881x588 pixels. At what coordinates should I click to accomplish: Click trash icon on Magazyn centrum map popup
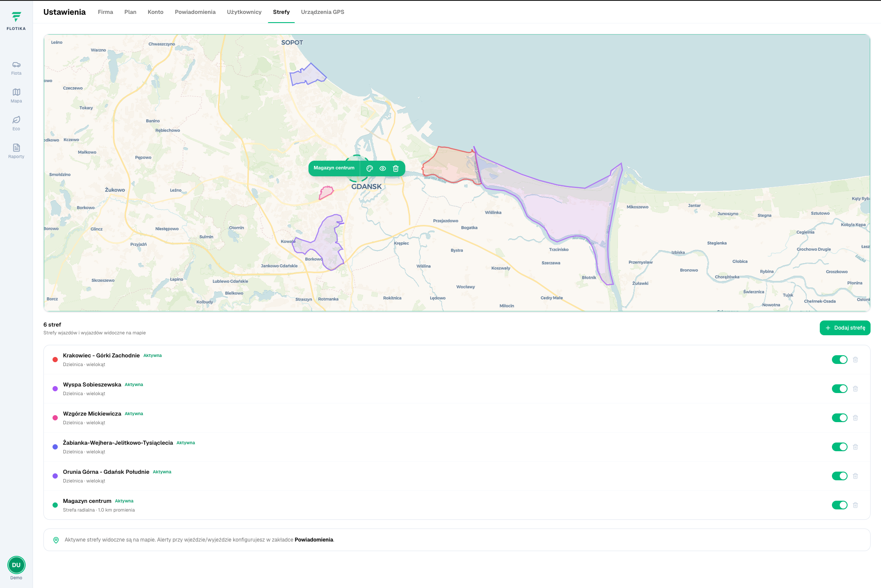(x=396, y=168)
